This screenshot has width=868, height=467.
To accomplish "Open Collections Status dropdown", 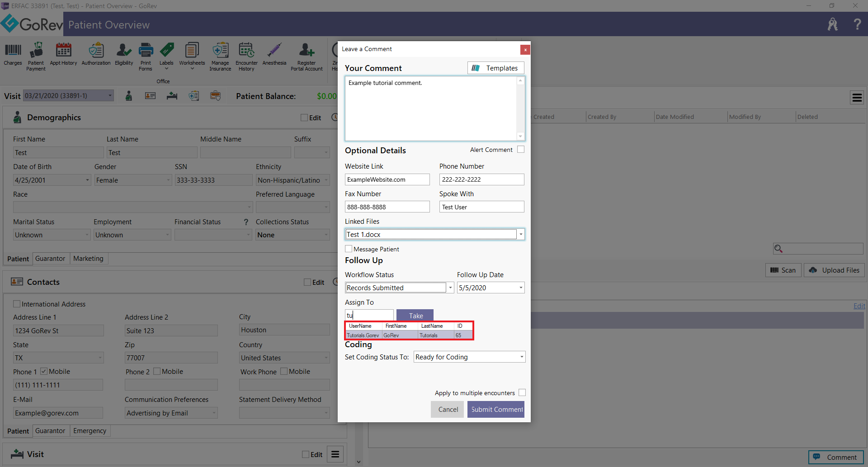I will click(x=326, y=235).
